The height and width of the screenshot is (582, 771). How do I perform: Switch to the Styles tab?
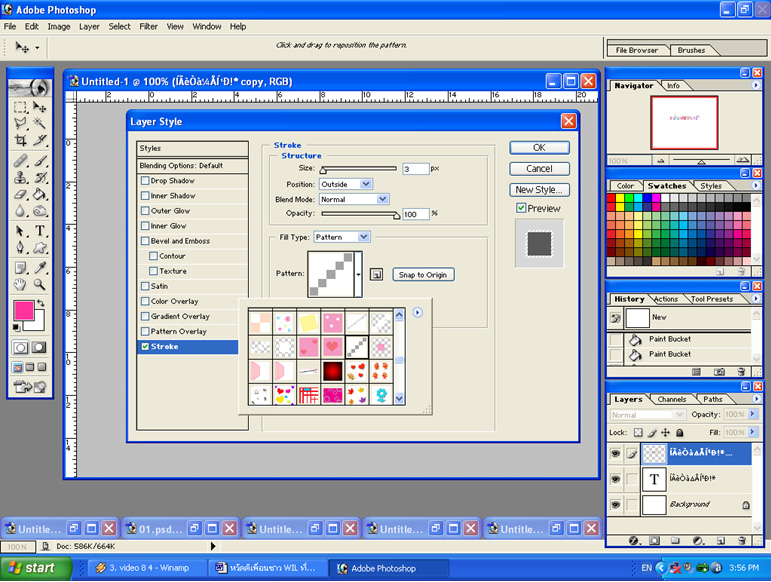point(711,186)
